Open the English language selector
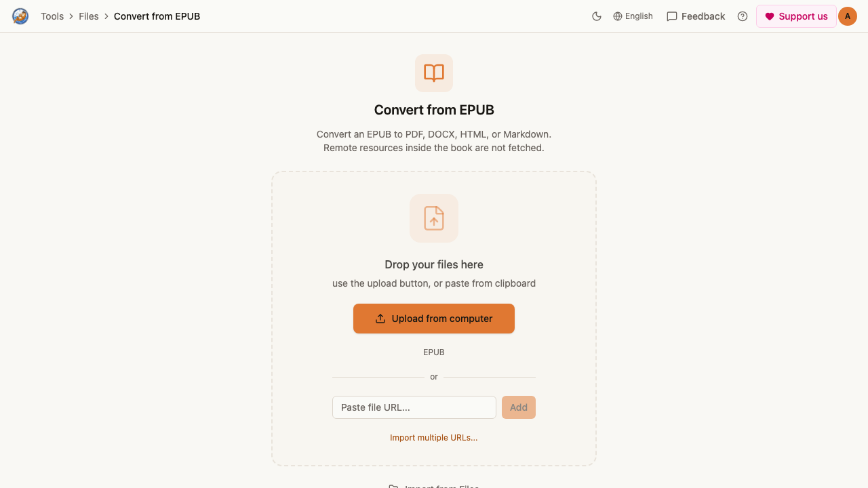 pyautogui.click(x=633, y=16)
